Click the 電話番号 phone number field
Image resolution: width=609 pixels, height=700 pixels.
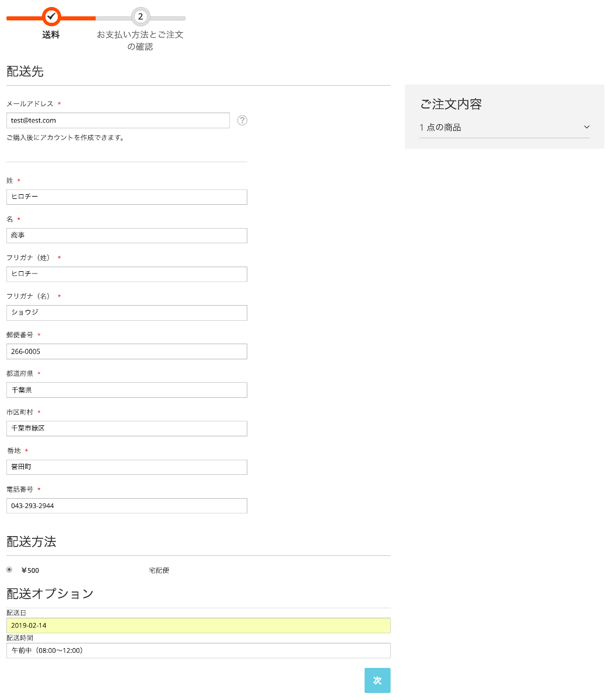click(x=127, y=506)
